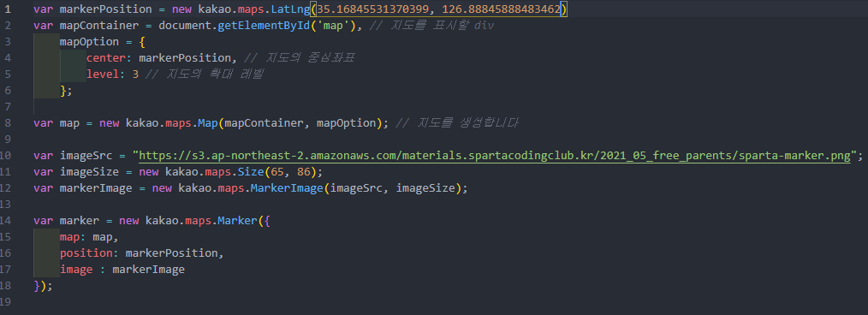Click the marker variable name on line 14
Image resolution: width=868 pixels, height=315 pixels.
coord(79,220)
